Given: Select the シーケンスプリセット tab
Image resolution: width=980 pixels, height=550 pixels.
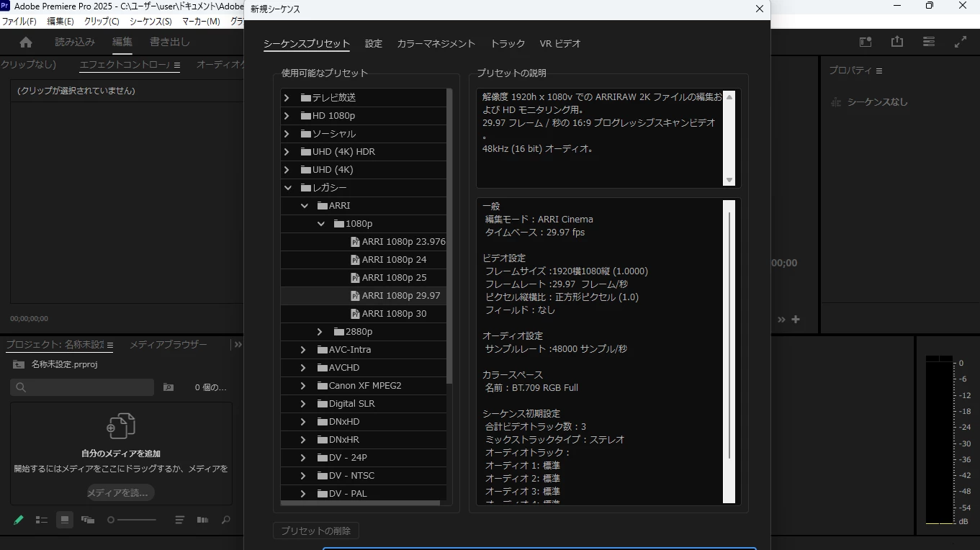Looking at the screenshot, I should coord(307,44).
